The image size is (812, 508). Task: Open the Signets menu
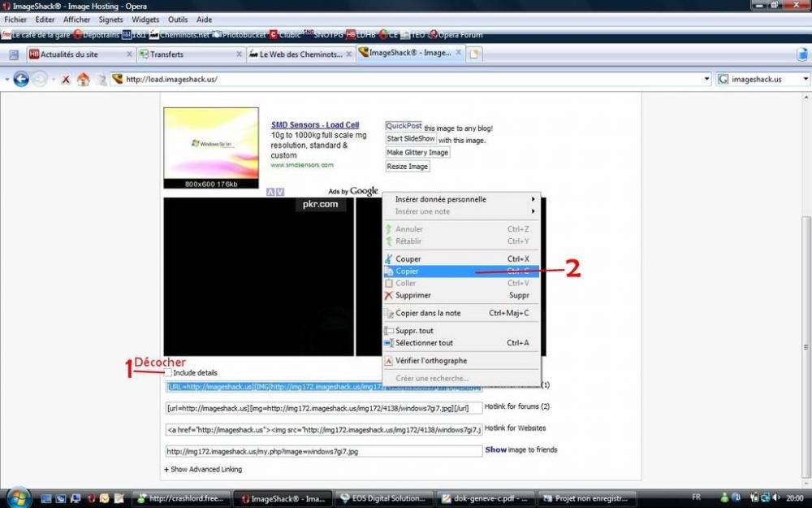pos(111,20)
